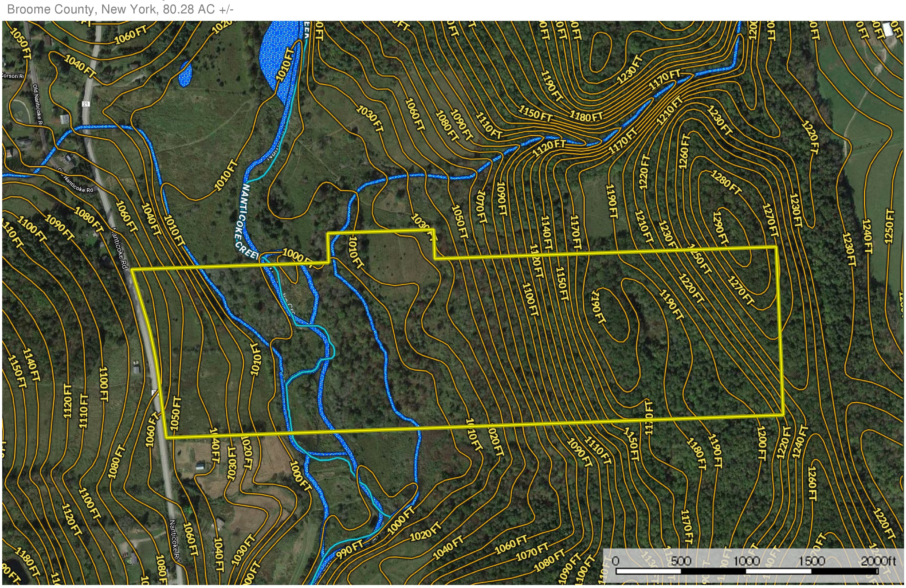Click northwest corner of yellow parcel boundary

coord(131,269)
